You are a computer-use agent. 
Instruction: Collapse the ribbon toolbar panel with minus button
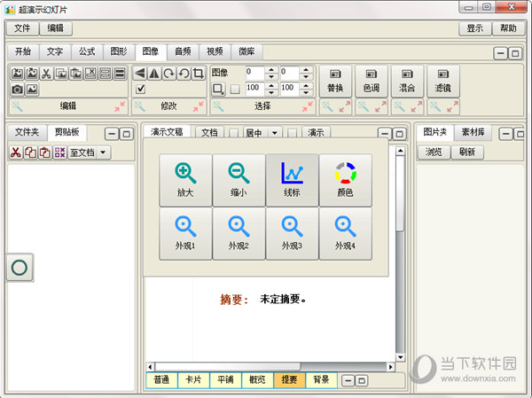[500, 53]
